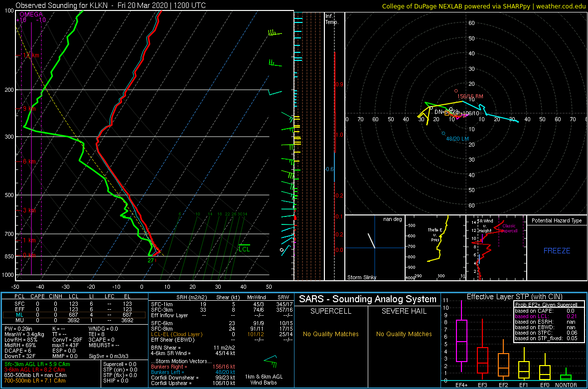Click the 1km & 6km AGL wind barb icon
This screenshot has height=389, width=588.
271,361
